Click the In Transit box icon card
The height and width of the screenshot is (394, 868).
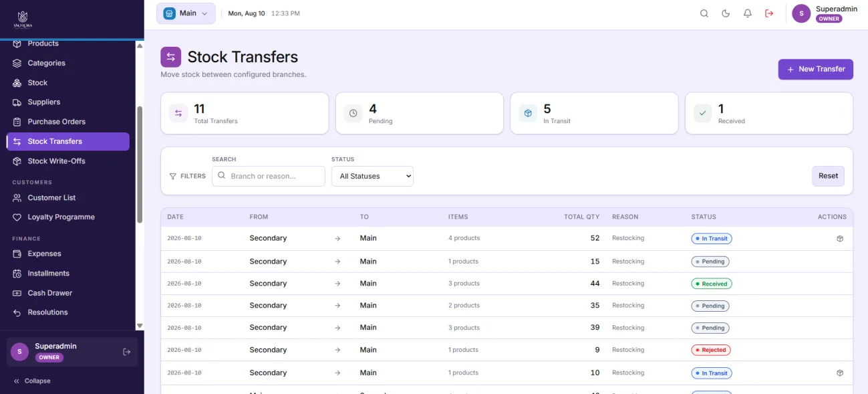click(528, 114)
